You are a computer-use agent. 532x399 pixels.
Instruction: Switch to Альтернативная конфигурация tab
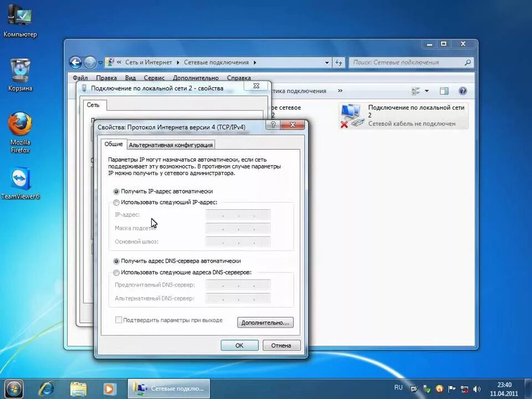click(171, 145)
